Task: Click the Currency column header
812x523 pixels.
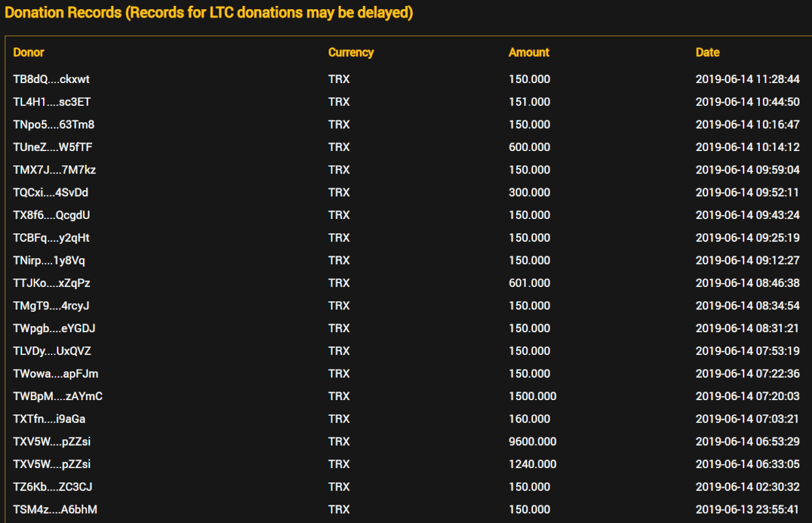Action: [x=351, y=52]
